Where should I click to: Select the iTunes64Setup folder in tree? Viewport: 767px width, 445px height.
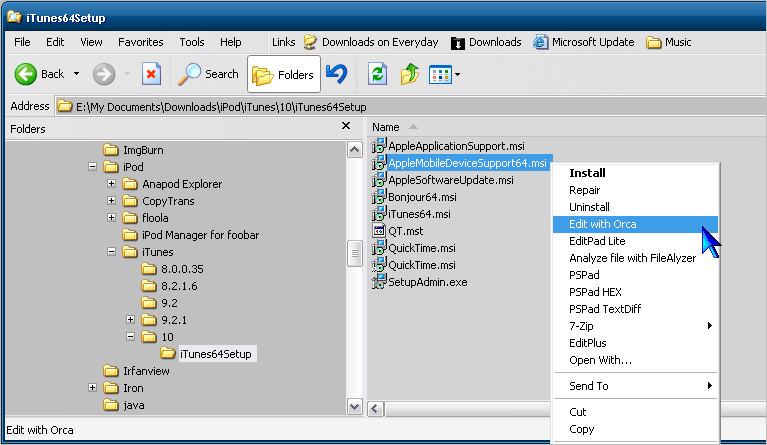point(206,354)
